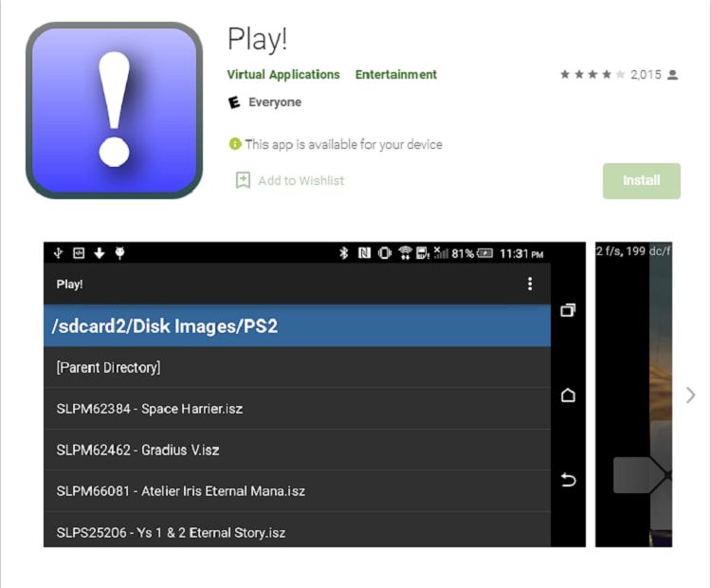Screen dimensions: 711x588
Task: Click the NFC status icon
Action: [x=364, y=252]
